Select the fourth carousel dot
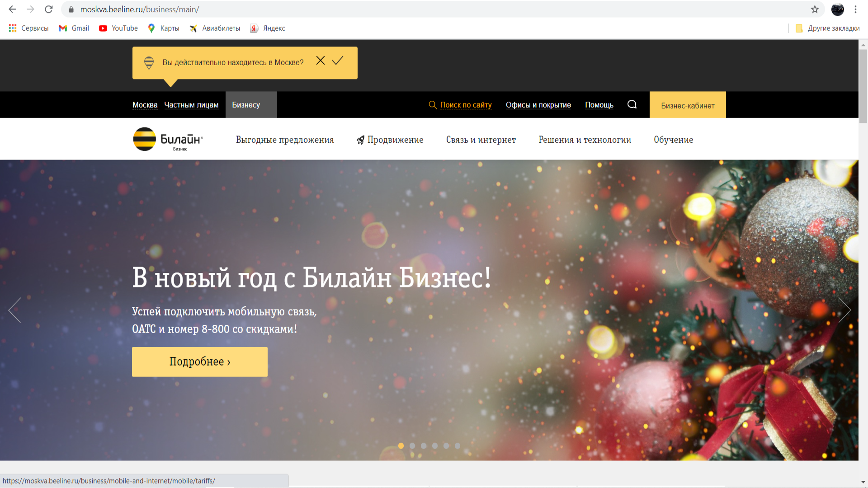868x488 pixels. pyautogui.click(x=435, y=446)
